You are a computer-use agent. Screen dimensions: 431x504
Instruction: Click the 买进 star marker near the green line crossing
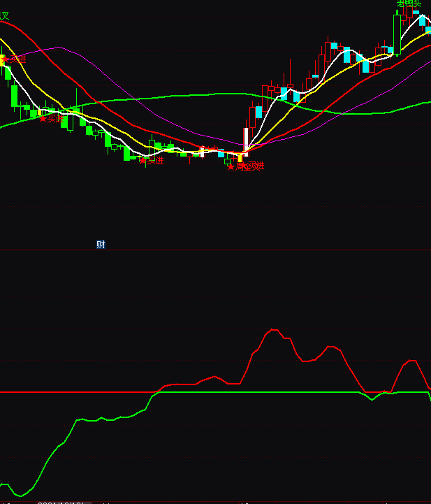(x=50, y=119)
